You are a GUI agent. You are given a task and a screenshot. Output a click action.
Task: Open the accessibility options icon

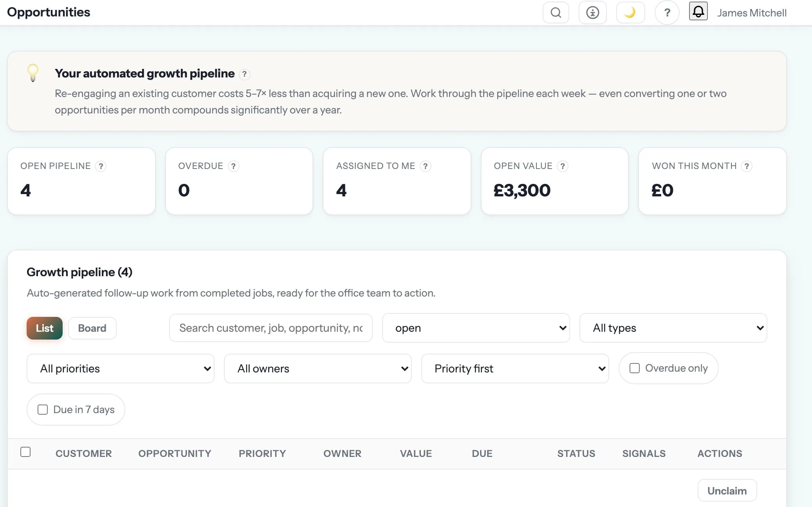tap(592, 13)
